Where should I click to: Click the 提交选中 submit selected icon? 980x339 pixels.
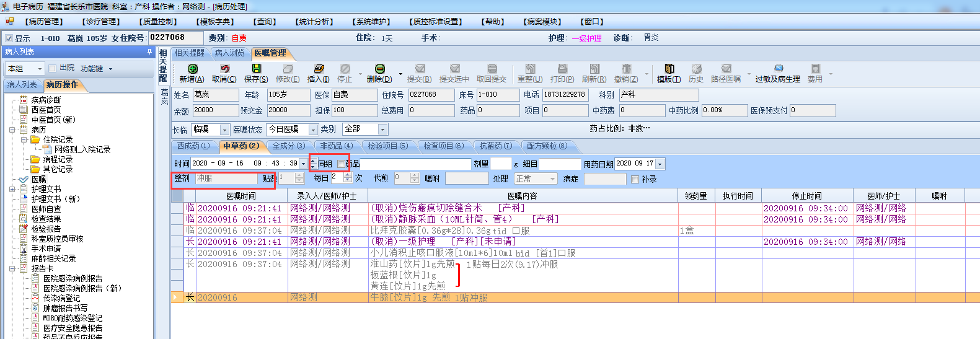(454, 69)
